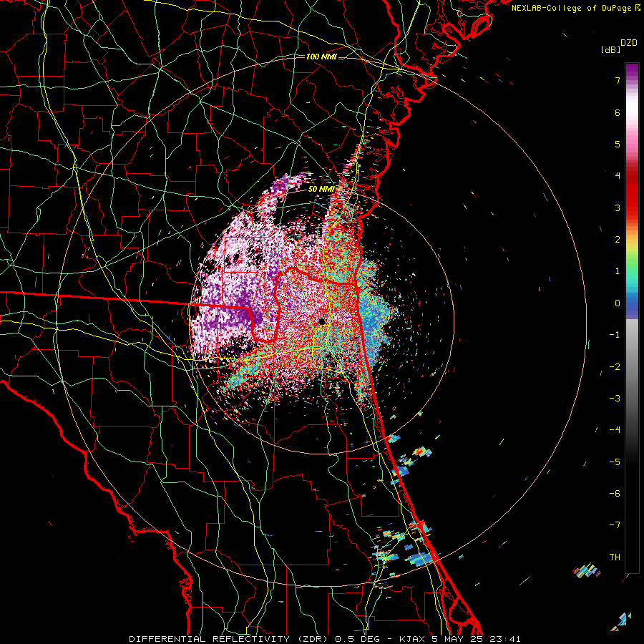Click the 1 value on color scale
Viewport: 644px width, 644px height.
point(618,271)
